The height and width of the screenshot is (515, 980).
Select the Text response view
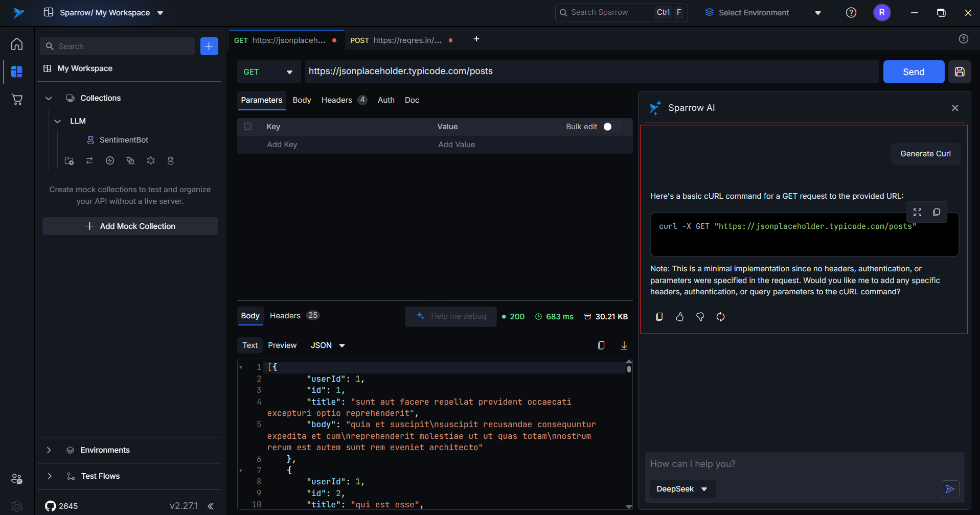pyautogui.click(x=250, y=345)
